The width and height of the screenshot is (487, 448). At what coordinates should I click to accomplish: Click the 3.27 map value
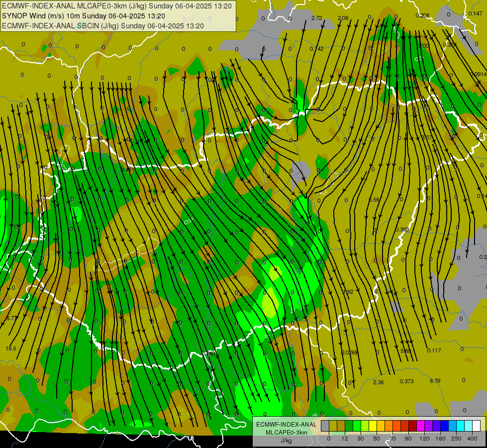pyautogui.click(x=427, y=137)
